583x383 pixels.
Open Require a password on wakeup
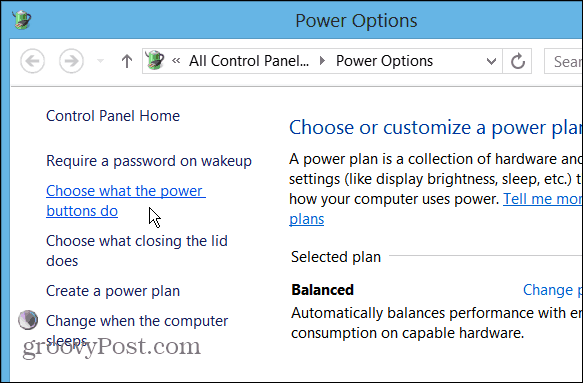[x=149, y=161]
